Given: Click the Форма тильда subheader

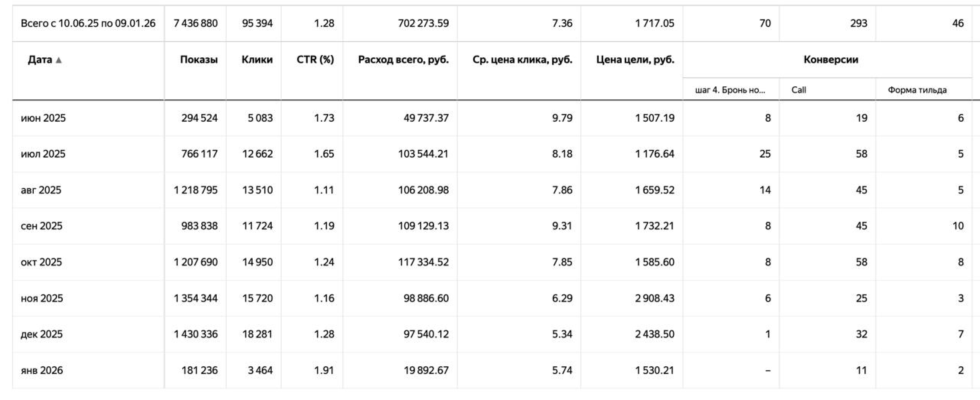Looking at the screenshot, I should [x=917, y=90].
